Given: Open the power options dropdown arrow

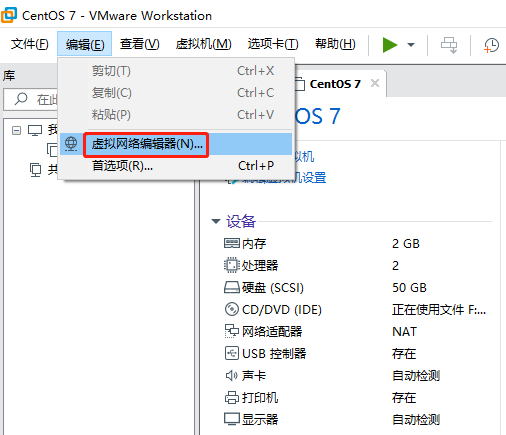Looking at the screenshot, I should (411, 45).
